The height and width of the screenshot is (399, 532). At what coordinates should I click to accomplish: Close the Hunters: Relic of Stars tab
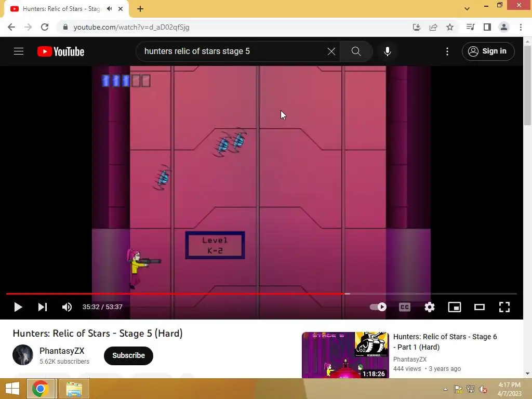(x=121, y=9)
